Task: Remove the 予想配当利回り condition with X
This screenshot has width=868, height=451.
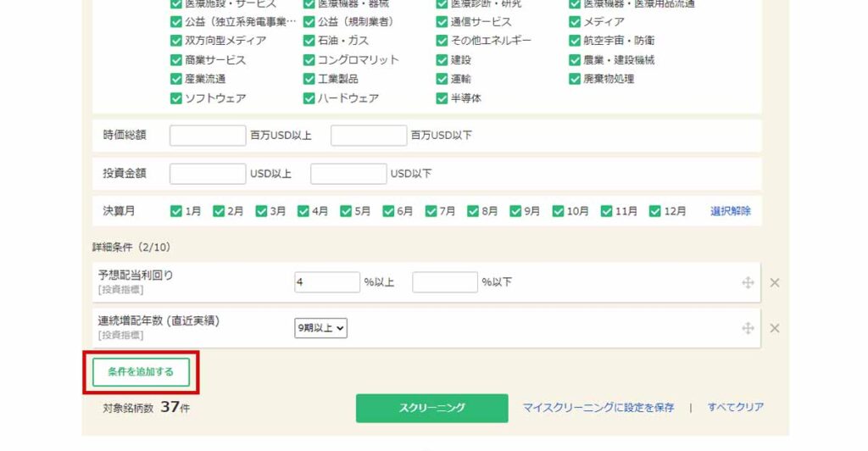Action: (774, 283)
